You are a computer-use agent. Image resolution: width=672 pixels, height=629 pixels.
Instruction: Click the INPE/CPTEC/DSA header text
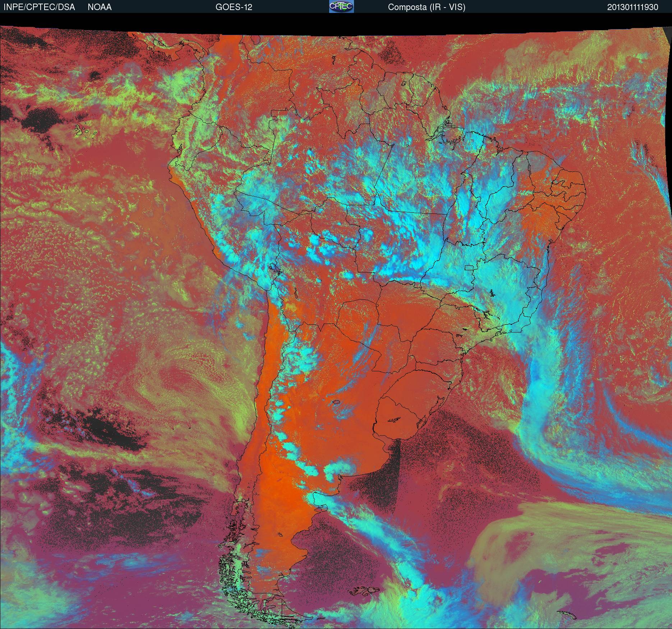[x=39, y=7]
